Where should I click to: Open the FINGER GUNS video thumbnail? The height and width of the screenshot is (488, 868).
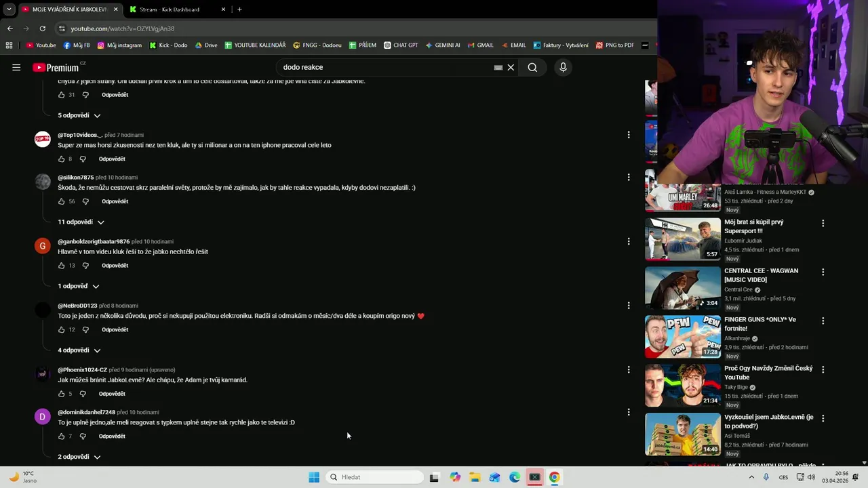[x=683, y=337]
